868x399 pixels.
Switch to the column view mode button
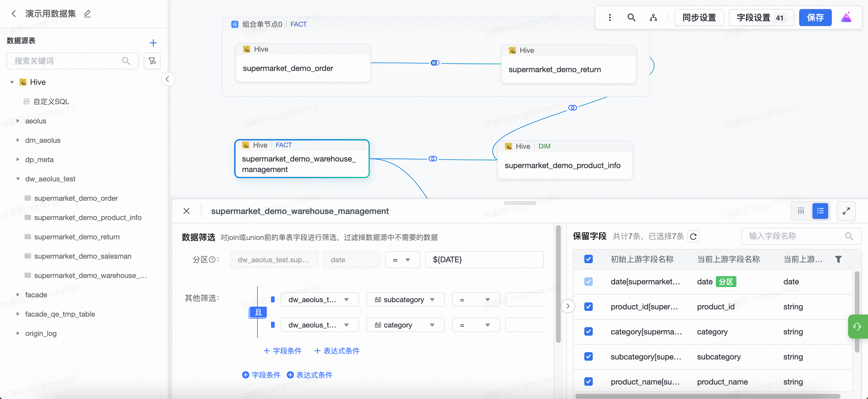click(x=801, y=211)
